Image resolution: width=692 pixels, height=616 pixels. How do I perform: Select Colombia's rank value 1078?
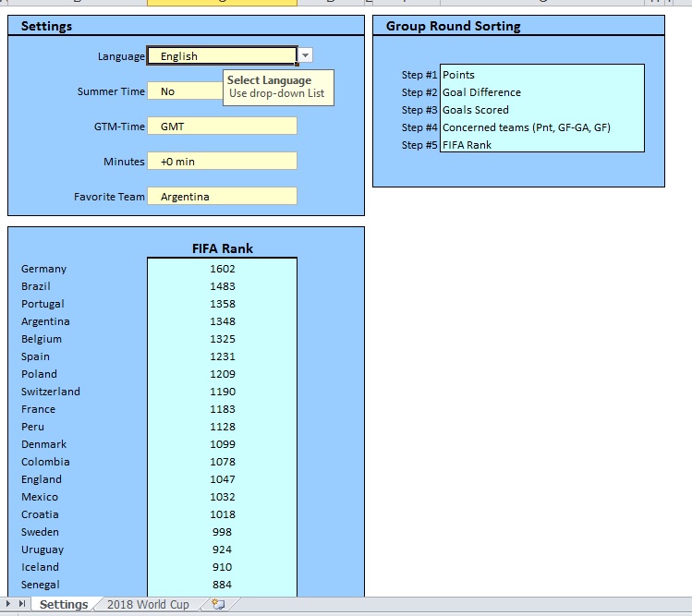(222, 462)
